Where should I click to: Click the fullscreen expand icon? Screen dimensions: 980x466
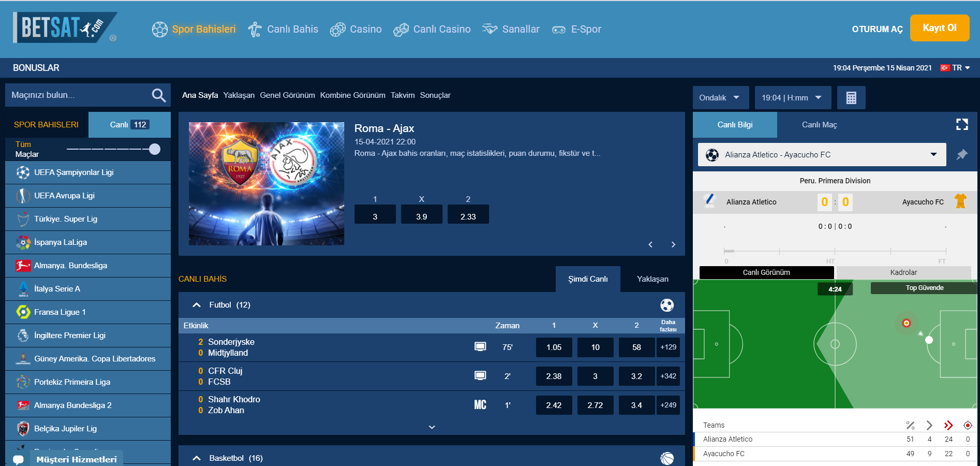coord(962,124)
